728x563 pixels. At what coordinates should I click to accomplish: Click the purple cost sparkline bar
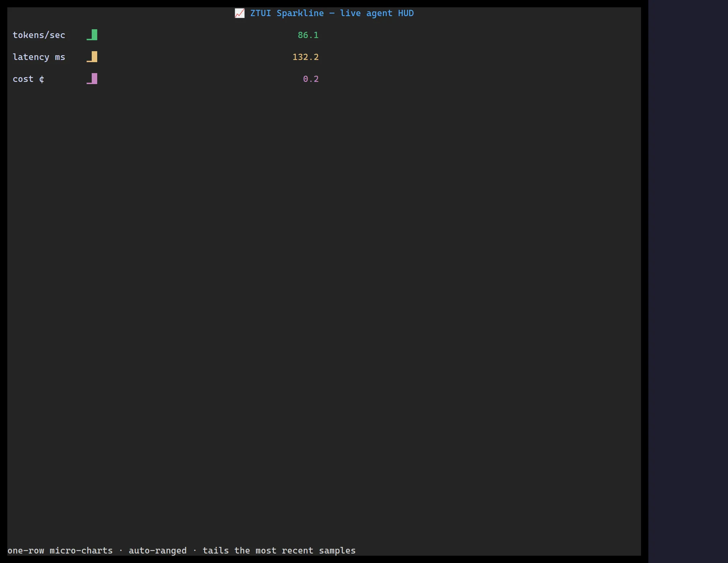92,79
